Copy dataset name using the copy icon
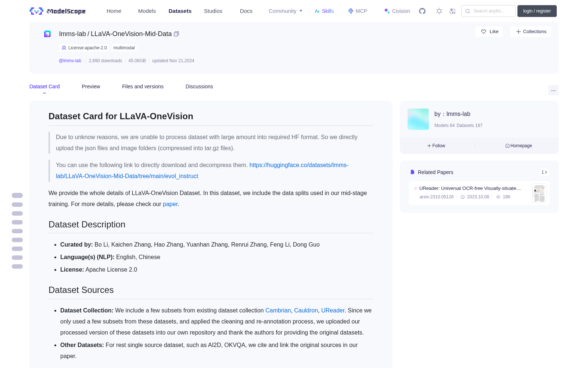The height and width of the screenshot is (368, 588). coord(176,34)
